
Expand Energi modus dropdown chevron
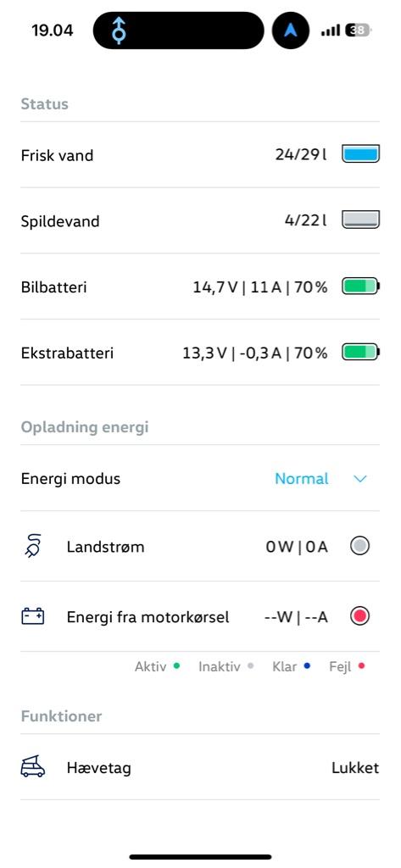click(x=360, y=479)
